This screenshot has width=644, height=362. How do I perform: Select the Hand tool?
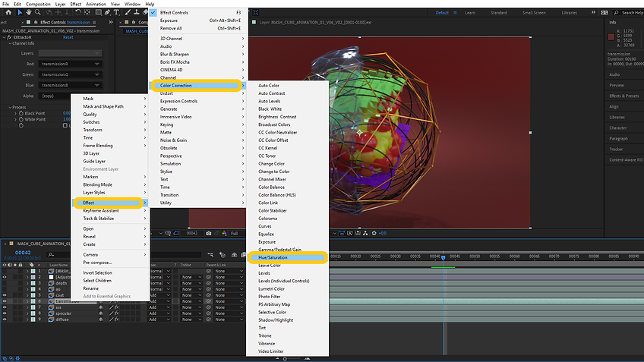[28, 12]
